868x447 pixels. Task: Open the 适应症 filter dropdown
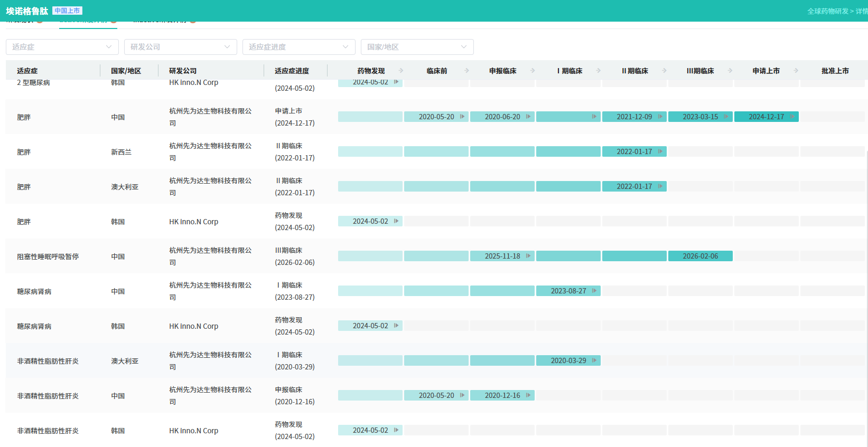point(62,47)
